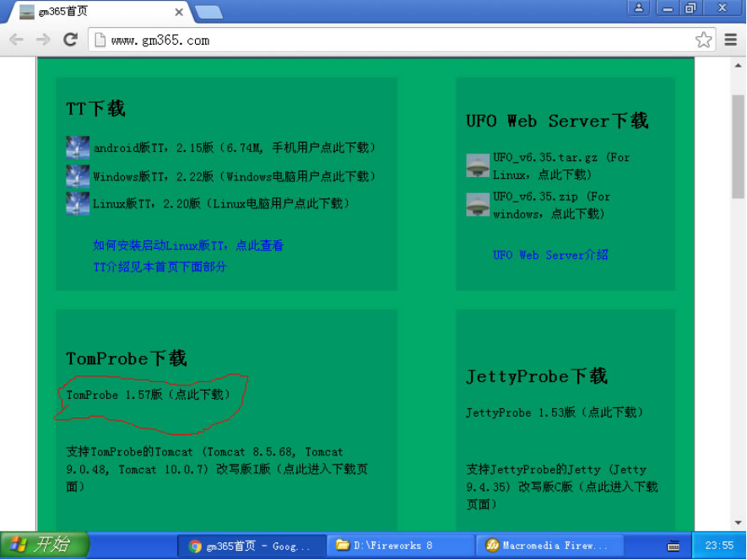Click the UFO_v6.35.tar.gz saucer icon
The width and height of the screenshot is (747, 560).
tap(478, 165)
